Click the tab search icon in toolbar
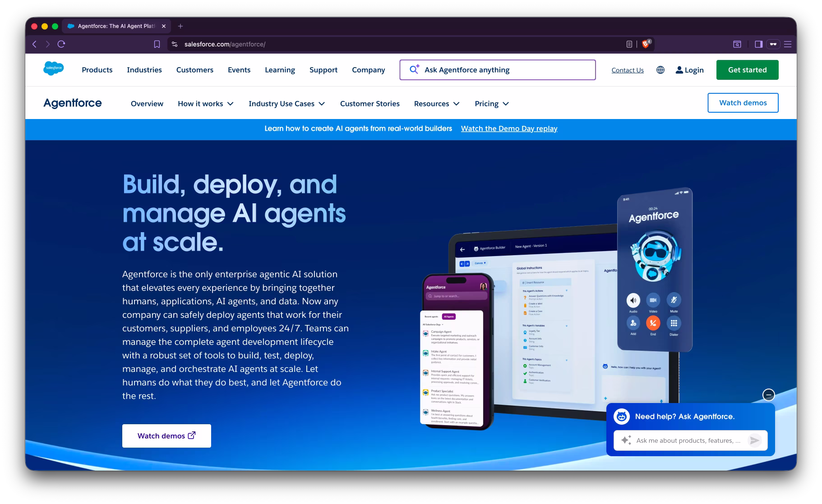This screenshot has height=504, width=822. (737, 44)
